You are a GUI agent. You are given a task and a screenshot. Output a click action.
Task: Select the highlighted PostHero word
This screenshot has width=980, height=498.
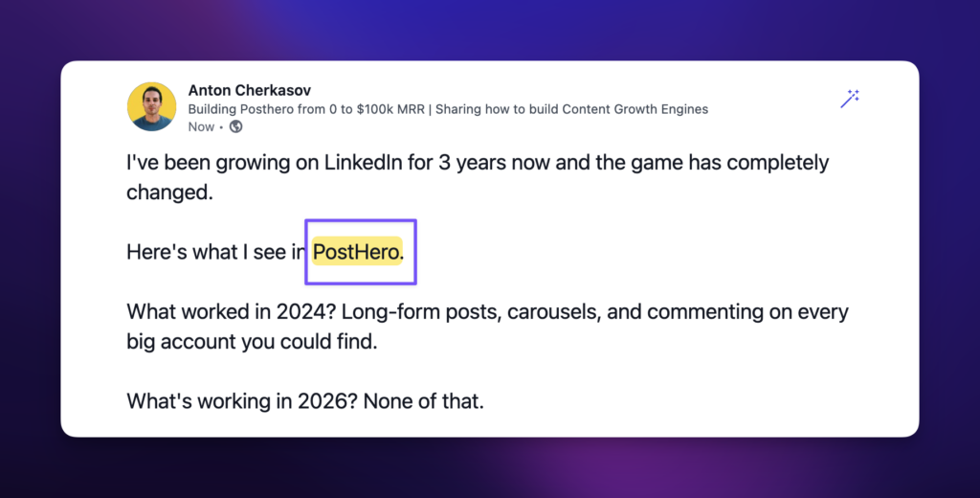[x=356, y=253]
